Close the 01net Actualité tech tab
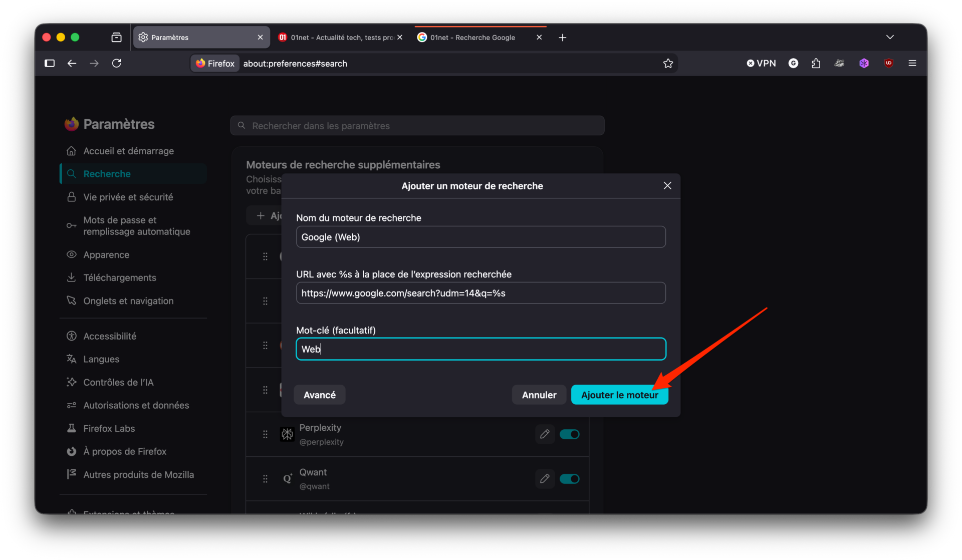Image resolution: width=962 pixels, height=560 pixels. 399,38
